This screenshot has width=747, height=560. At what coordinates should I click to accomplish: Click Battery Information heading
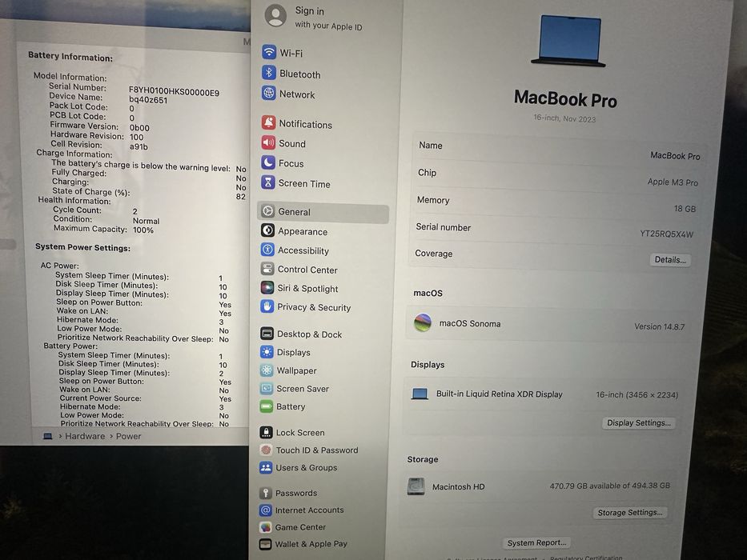click(x=70, y=57)
